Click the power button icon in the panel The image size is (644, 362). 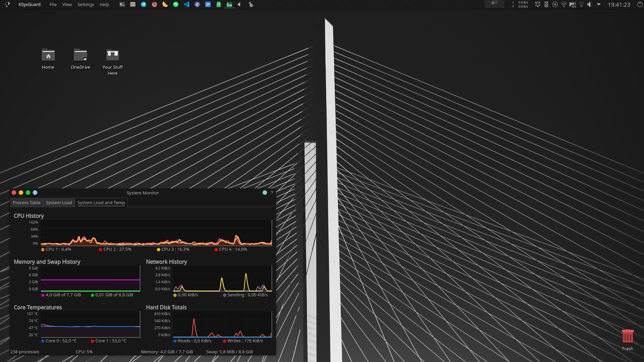click(640, 4)
